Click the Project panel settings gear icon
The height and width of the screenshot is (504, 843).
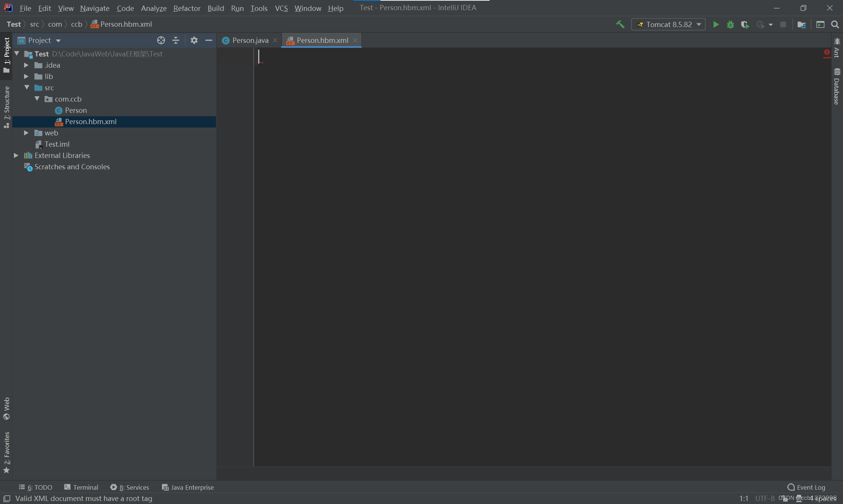pos(194,40)
